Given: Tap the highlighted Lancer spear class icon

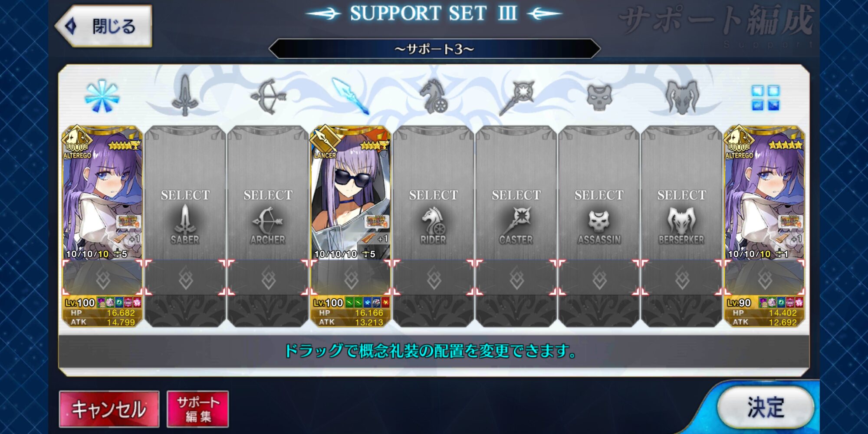Looking at the screenshot, I should coord(351,96).
